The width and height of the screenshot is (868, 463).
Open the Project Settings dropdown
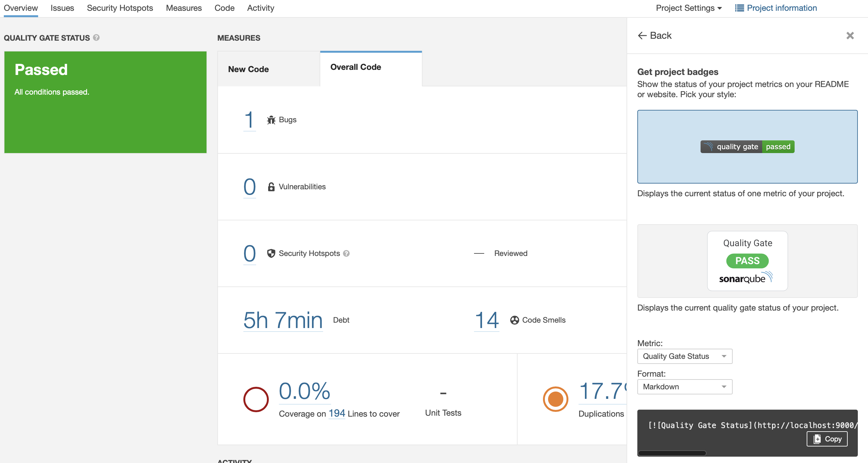[x=688, y=8]
